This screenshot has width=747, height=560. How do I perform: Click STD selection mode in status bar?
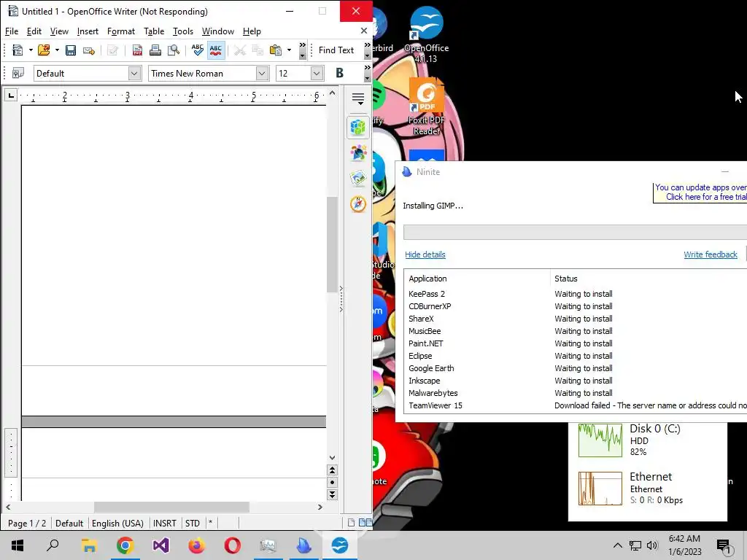tap(193, 523)
